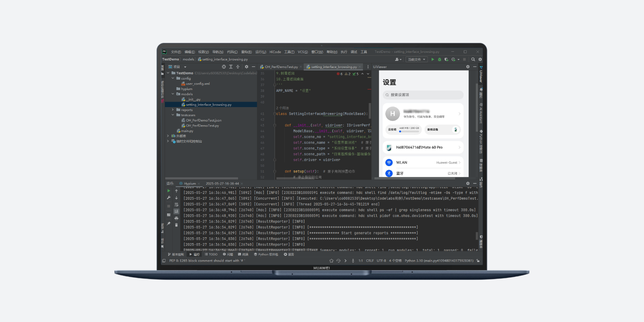This screenshot has height=322, width=644.
Task: Collapse all in project panel toolbar
Action: [237, 67]
